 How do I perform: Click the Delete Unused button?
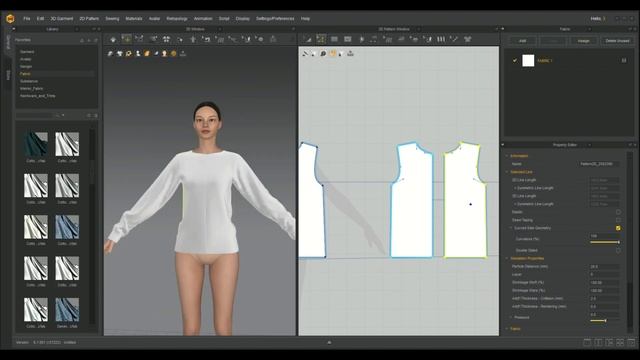[617, 41]
